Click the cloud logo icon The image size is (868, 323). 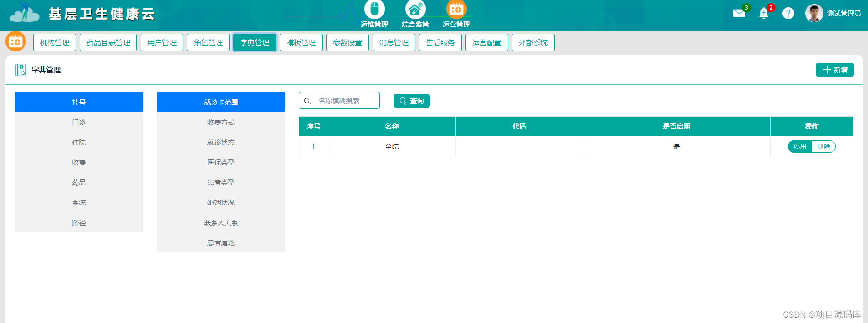pos(25,13)
